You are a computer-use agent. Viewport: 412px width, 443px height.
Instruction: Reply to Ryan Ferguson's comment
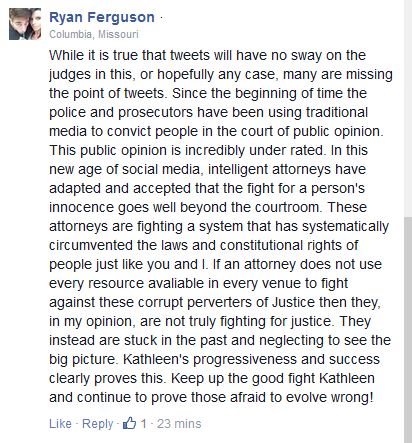(x=98, y=424)
